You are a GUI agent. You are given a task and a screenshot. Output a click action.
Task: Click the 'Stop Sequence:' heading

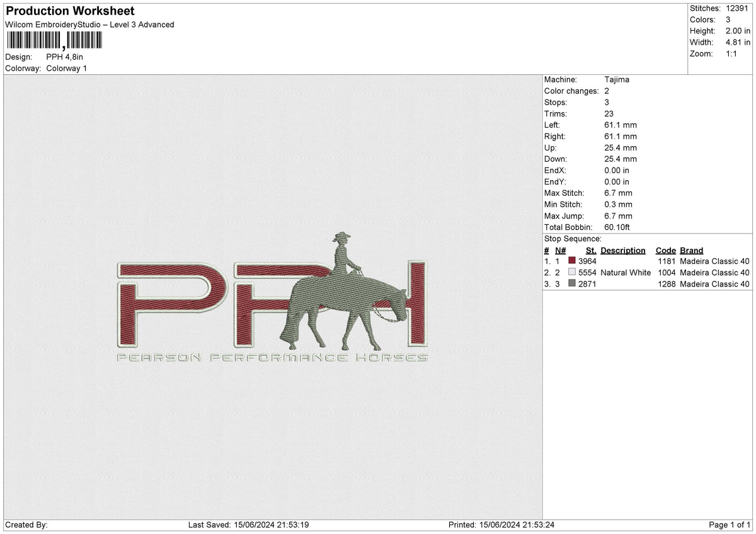pyautogui.click(x=573, y=239)
